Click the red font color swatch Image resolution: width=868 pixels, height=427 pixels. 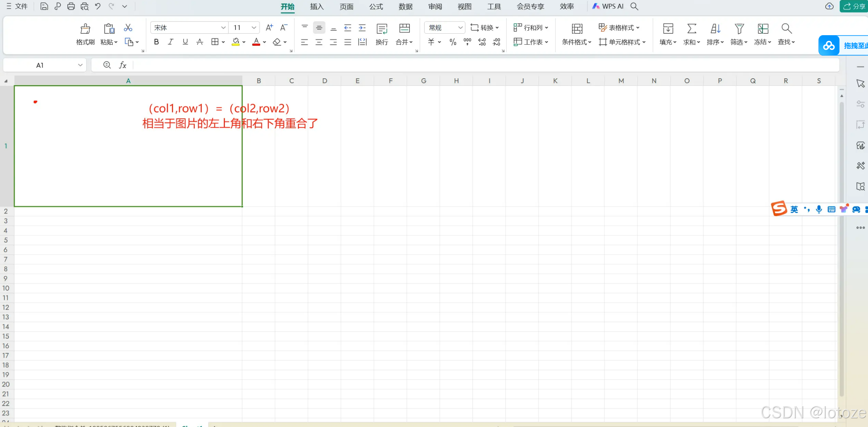click(x=256, y=42)
